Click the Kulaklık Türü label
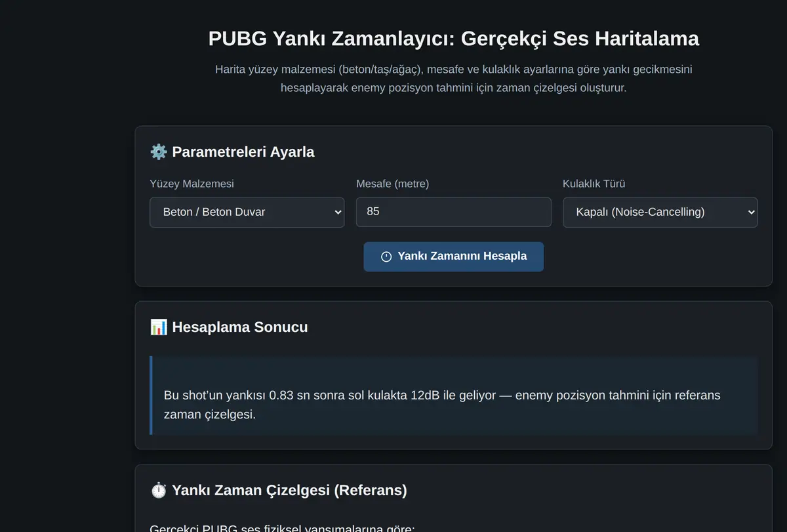This screenshot has width=787, height=532. tap(594, 184)
